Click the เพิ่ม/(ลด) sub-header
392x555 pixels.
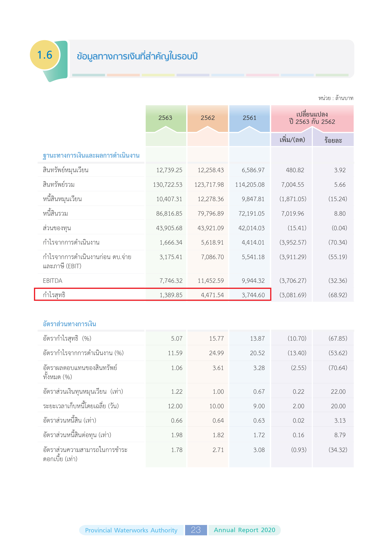292,140
